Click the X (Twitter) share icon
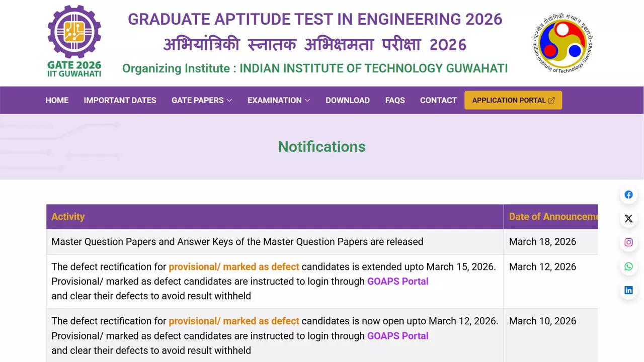 628,218
